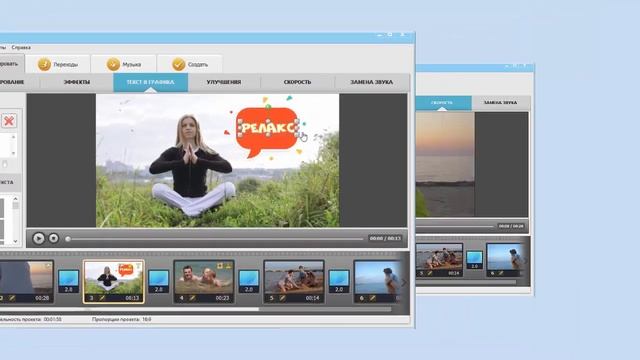Open the Создать (Create) step tab

click(190, 64)
